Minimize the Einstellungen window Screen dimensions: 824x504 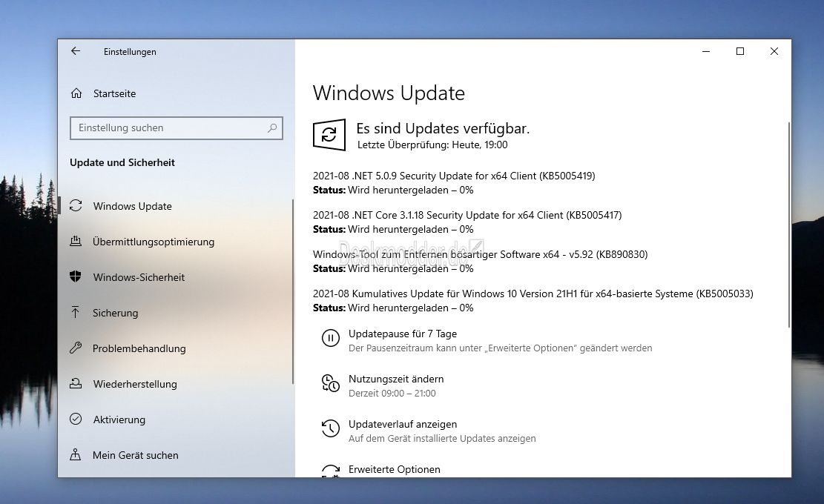pyautogui.click(x=706, y=51)
